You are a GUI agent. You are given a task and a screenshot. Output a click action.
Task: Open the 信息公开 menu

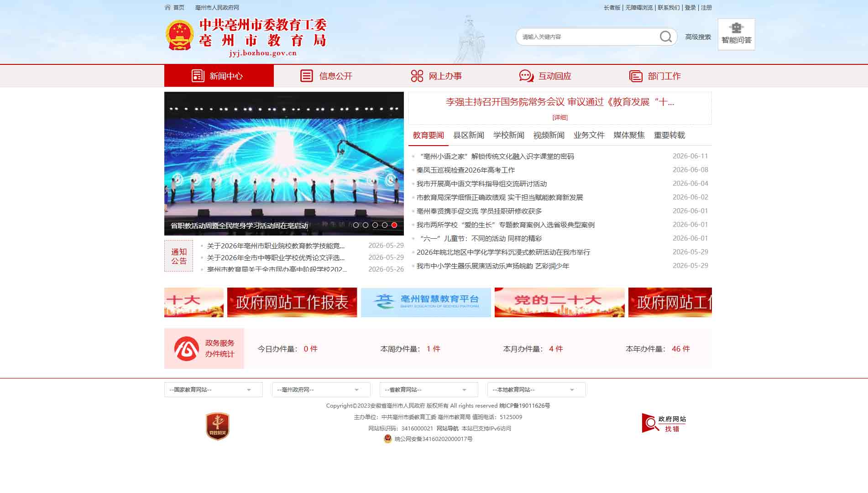click(329, 76)
